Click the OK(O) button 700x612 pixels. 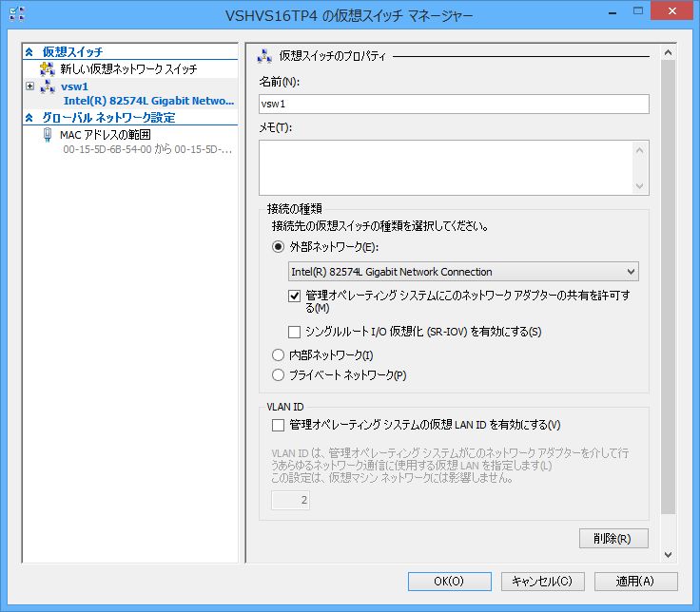450,582
